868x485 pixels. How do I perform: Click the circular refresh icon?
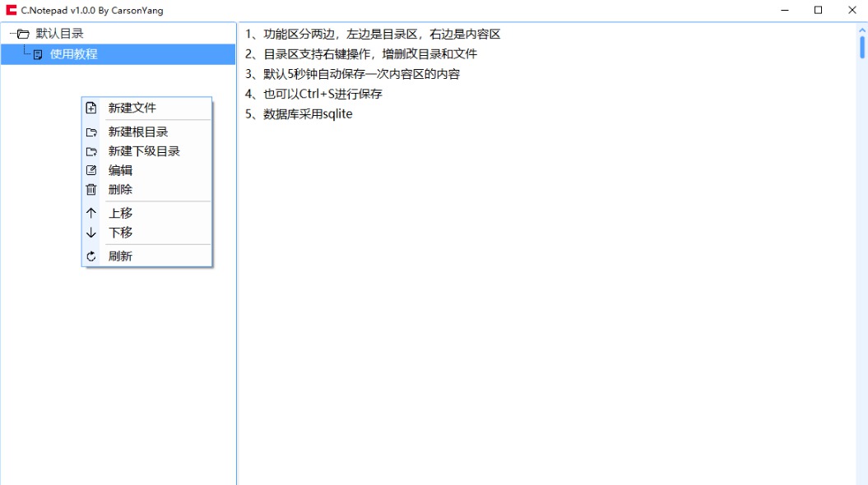91,256
